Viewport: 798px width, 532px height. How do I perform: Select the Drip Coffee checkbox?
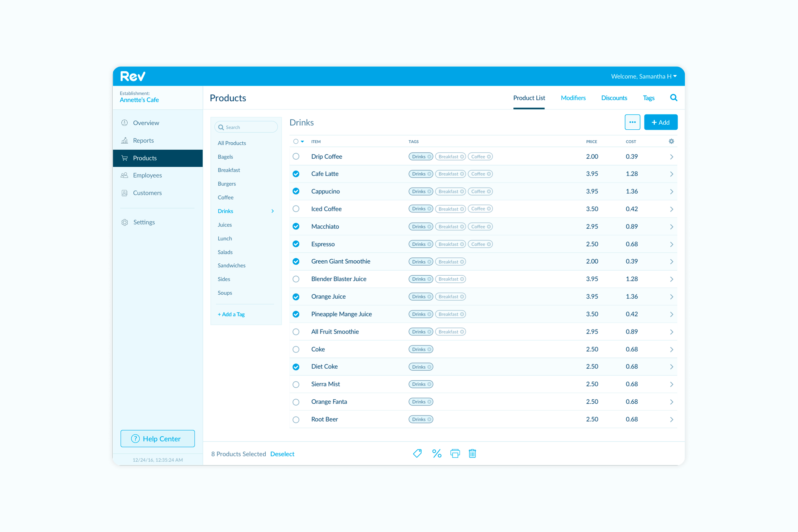[296, 156]
